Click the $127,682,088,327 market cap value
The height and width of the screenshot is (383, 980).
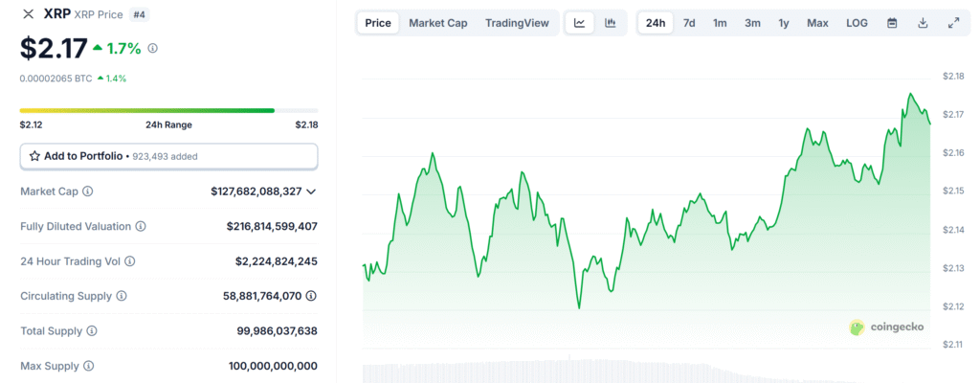256,191
